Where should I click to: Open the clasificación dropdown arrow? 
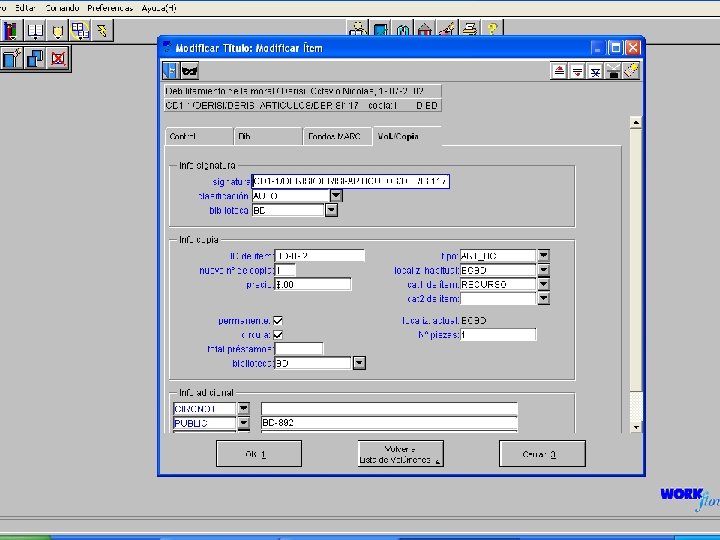[336, 196]
